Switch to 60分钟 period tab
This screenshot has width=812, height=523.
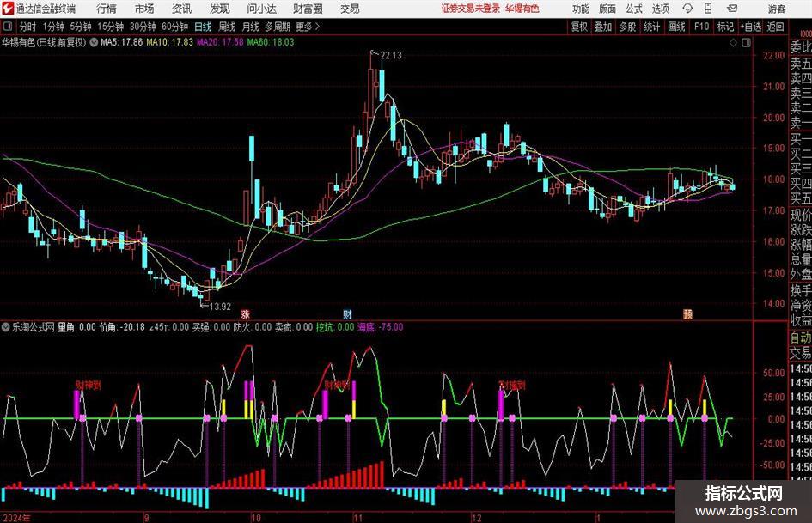[x=175, y=27]
